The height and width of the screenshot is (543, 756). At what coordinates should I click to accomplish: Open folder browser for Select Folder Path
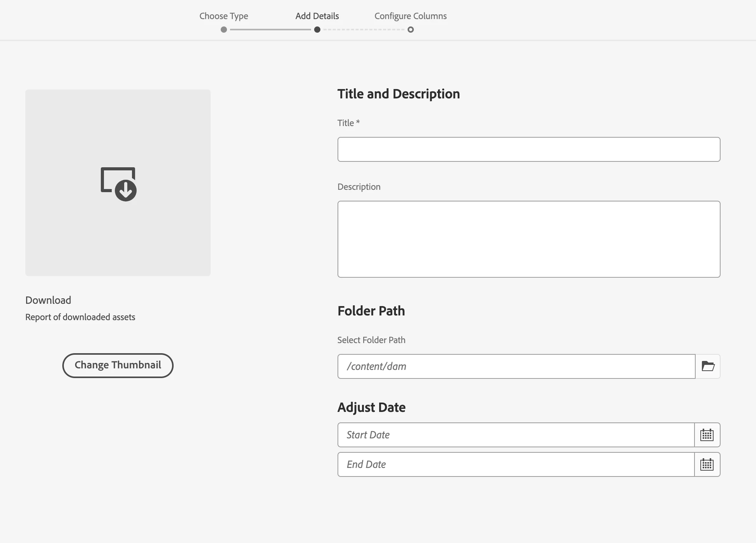pos(708,366)
